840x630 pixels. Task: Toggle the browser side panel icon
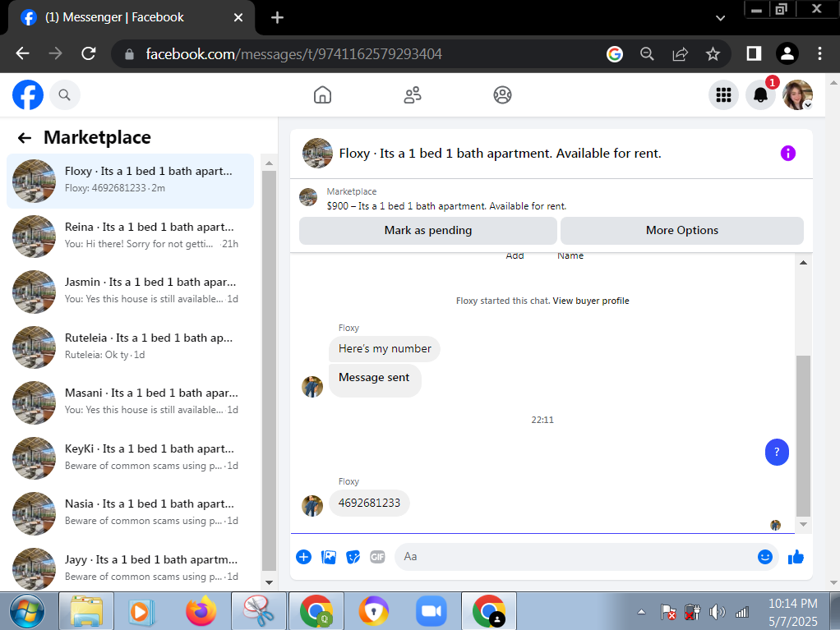pyautogui.click(x=754, y=53)
